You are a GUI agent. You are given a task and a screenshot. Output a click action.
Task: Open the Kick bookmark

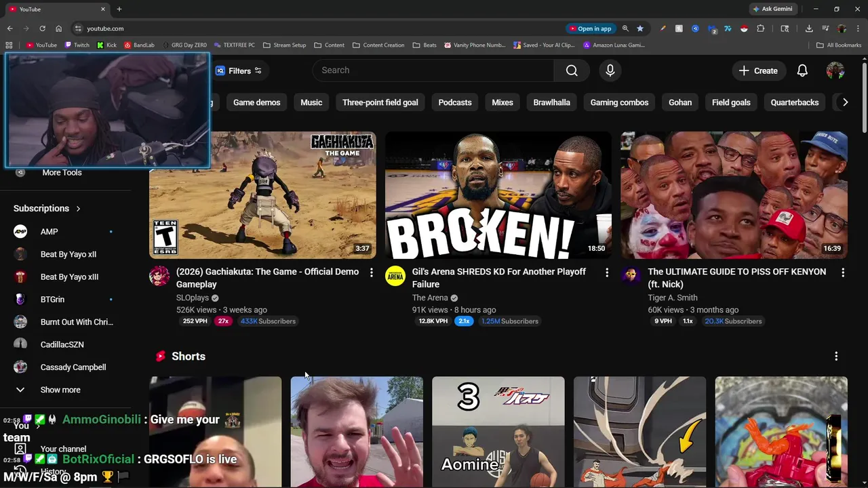[x=107, y=45]
